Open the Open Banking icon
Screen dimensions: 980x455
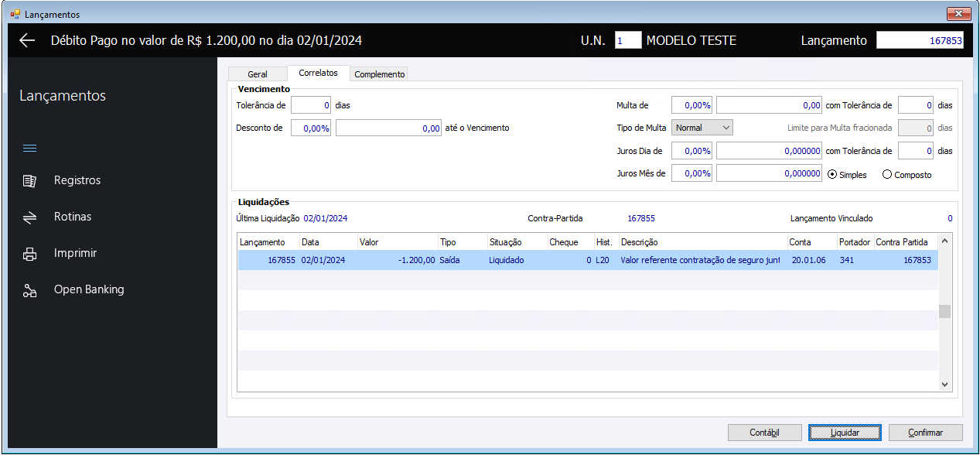[x=29, y=290]
